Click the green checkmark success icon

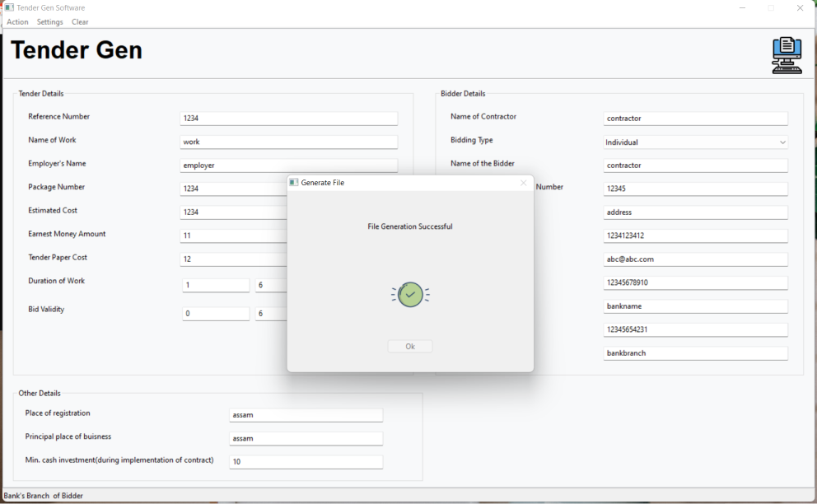pyautogui.click(x=411, y=295)
